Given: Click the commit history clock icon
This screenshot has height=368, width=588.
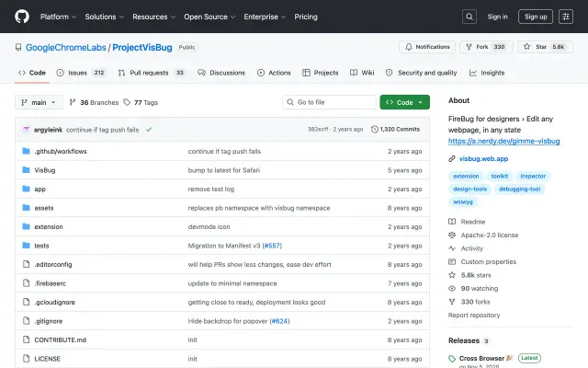Looking at the screenshot, I should pyautogui.click(x=374, y=129).
